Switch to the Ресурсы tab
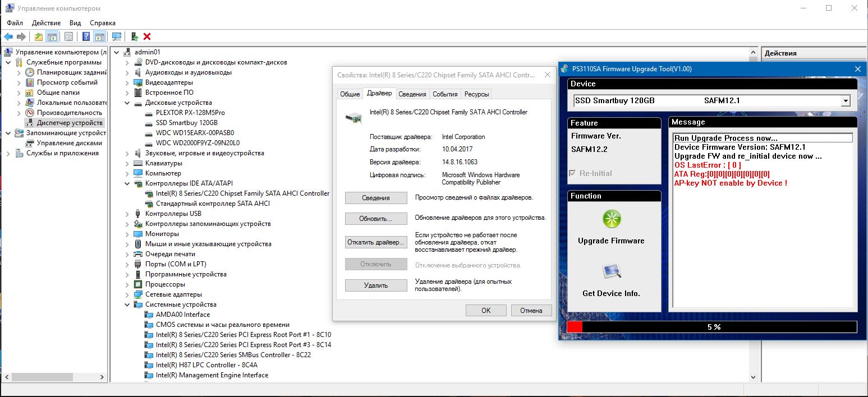 (477, 94)
